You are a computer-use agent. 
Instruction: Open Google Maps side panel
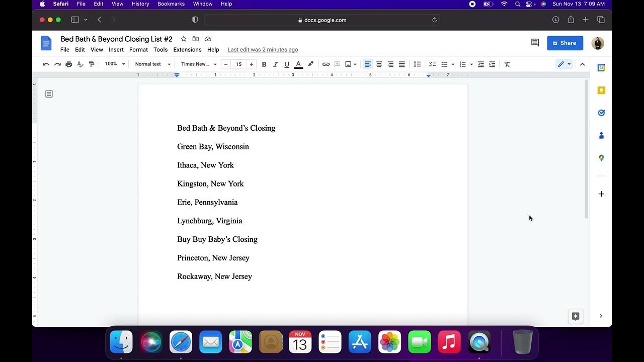601,158
